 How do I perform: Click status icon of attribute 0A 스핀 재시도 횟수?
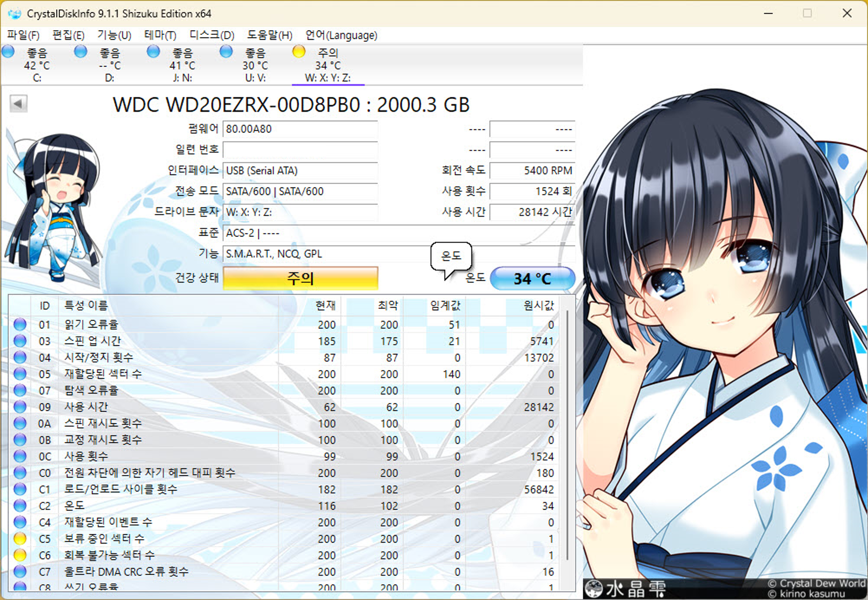pos(20,423)
